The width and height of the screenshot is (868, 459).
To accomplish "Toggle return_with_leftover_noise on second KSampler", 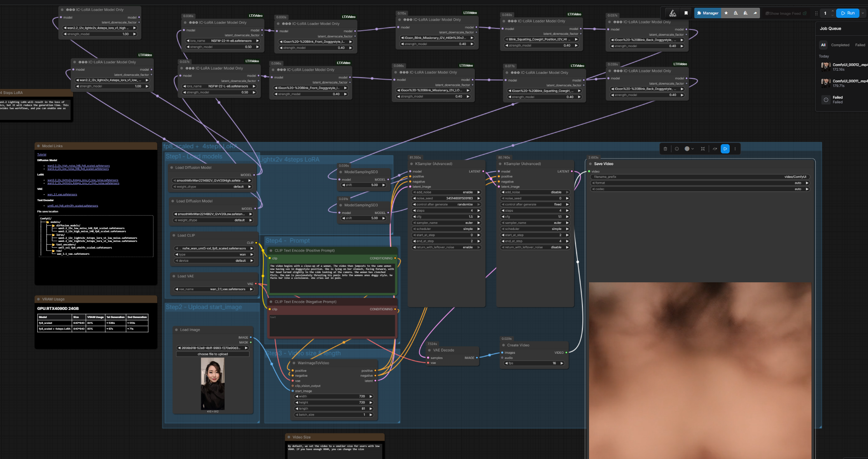I will click(535, 247).
